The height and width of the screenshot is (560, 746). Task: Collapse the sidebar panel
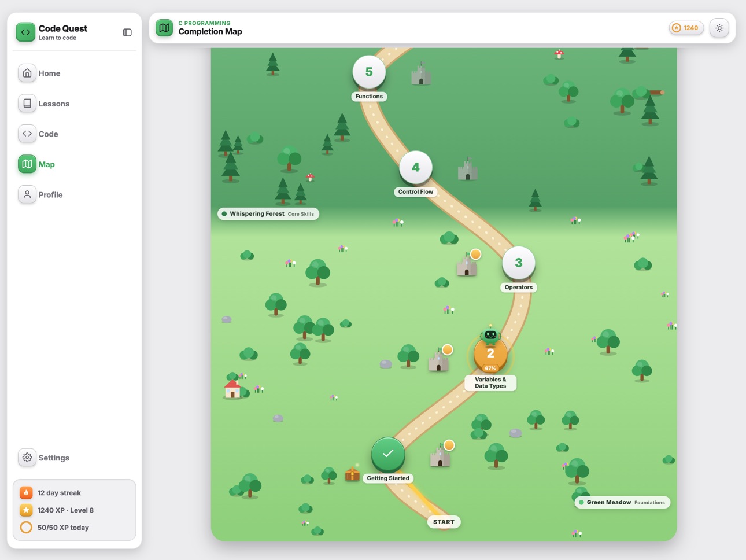click(127, 32)
